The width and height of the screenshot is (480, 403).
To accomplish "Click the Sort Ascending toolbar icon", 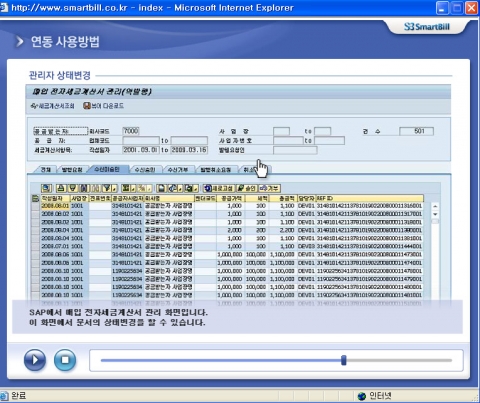I will [x=61, y=188].
